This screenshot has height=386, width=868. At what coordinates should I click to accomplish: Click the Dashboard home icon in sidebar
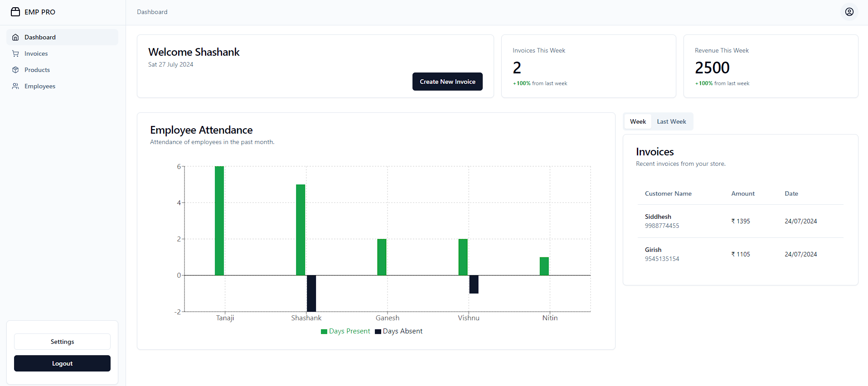(x=15, y=37)
